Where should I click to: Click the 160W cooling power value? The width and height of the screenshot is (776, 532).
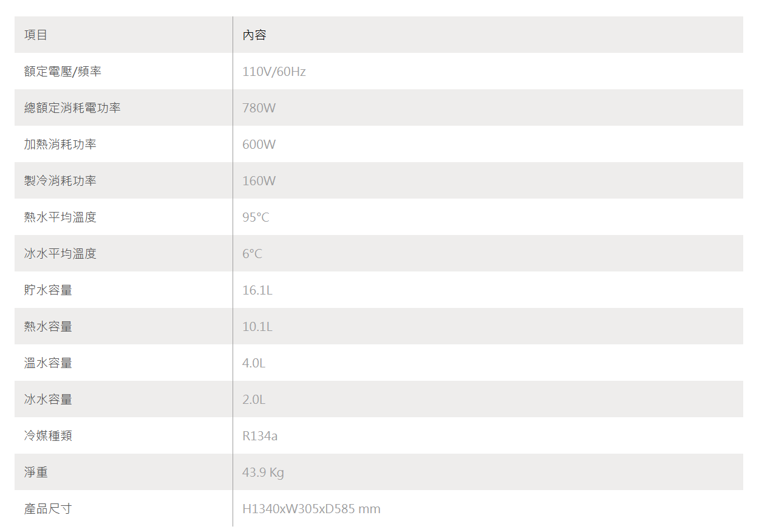point(259,181)
